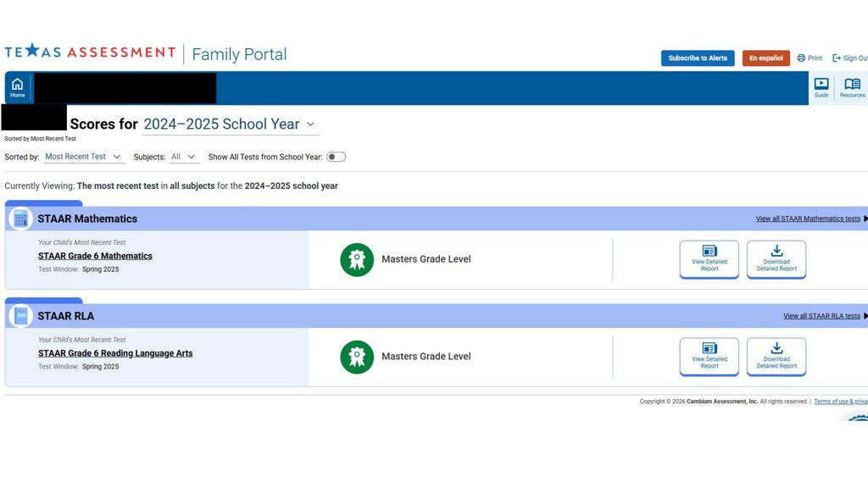The width and height of the screenshot is (868, 488).
Task: Open the Guide video icon
Action: pos(821,87)
